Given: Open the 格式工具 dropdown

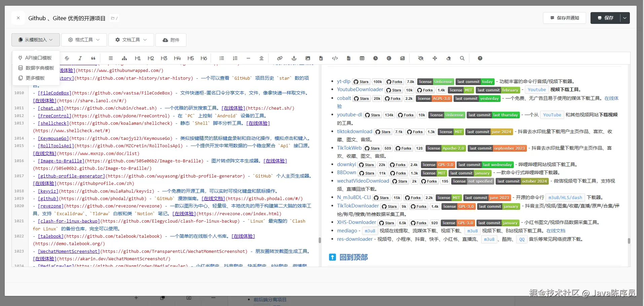Looking at the screenshot, I should 84,40.
